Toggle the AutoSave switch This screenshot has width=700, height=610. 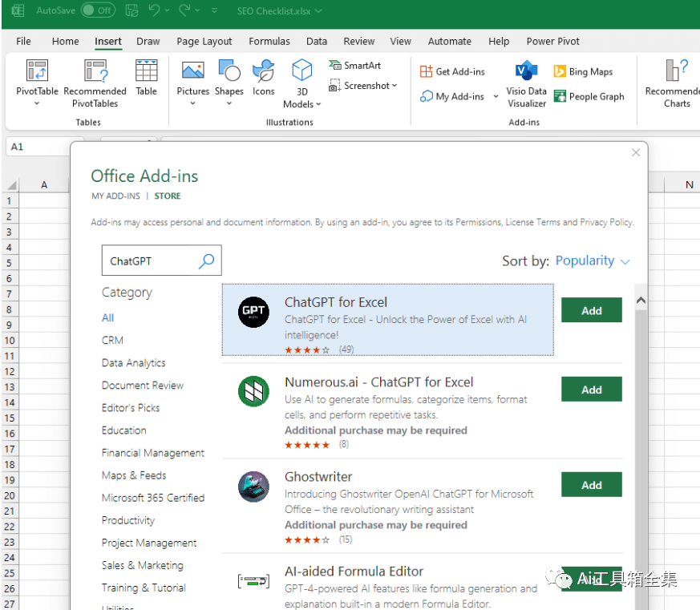(98, 11)
